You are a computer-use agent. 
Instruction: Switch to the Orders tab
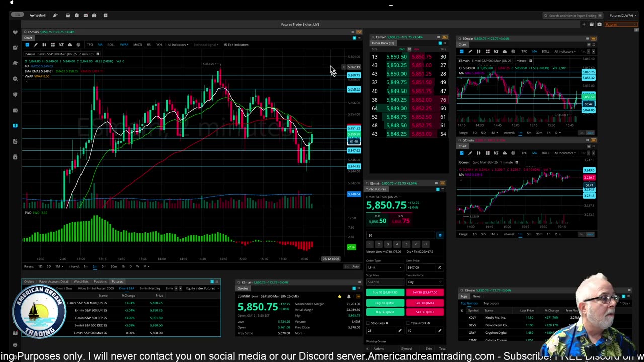[x=29, y=282]
